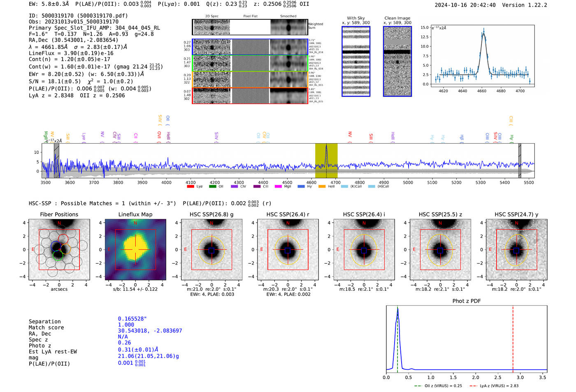The width and height of the screenshot is (576, 392).
Task: Select the dark purple CIII legend swatch
Action: pyautogui.click(x=257, y=186)
